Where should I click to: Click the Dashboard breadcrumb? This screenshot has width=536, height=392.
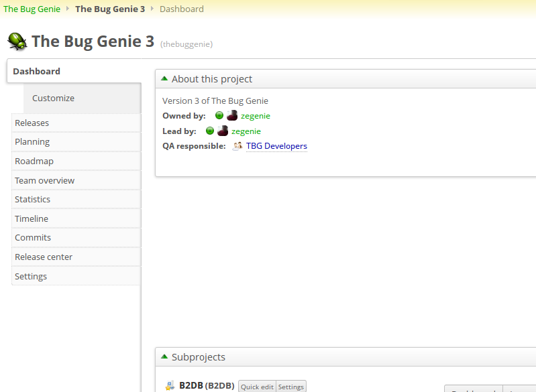click(182, 9)
